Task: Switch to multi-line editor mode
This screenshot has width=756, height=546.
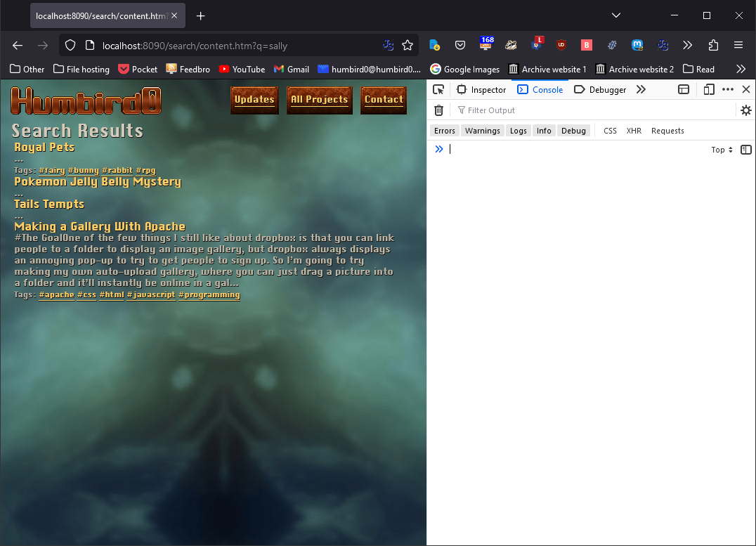Action: pos(746,150)
